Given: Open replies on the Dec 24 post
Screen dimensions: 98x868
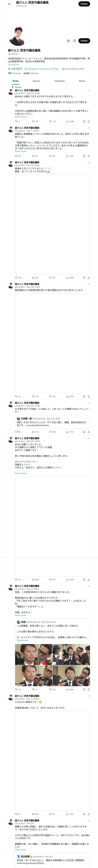Looking at the screenshot, I should (16, 432).
